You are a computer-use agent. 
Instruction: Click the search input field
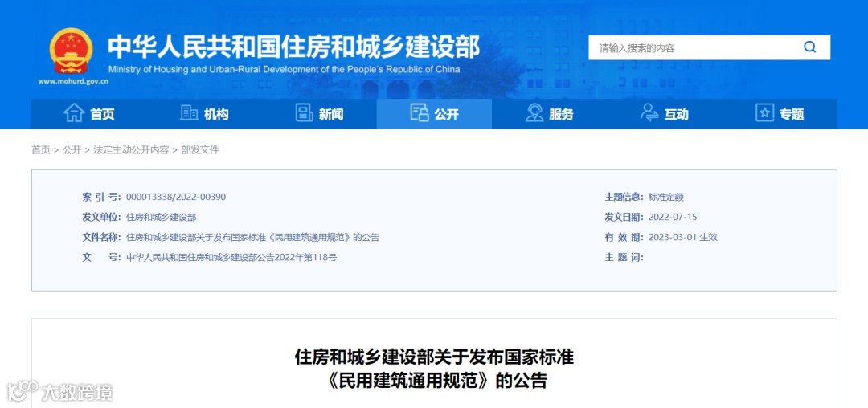pos(709,47)
